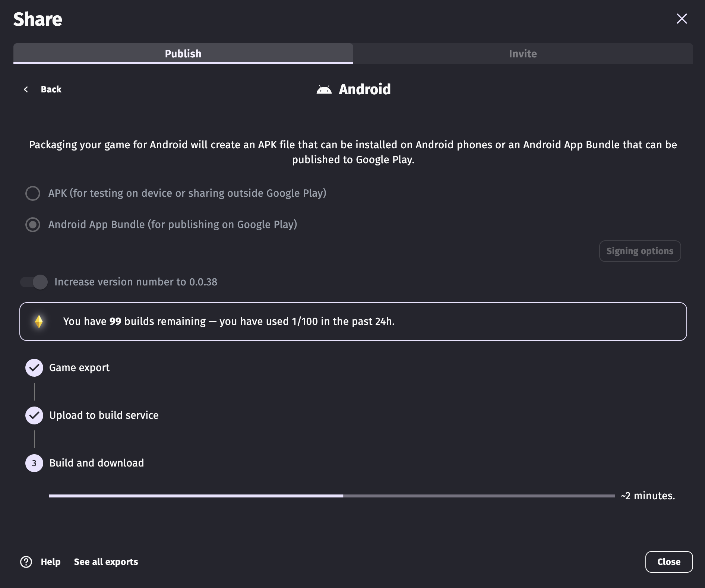705x588 pixels.
Task: Click the Share dialog title
Action: coord(38,19)
